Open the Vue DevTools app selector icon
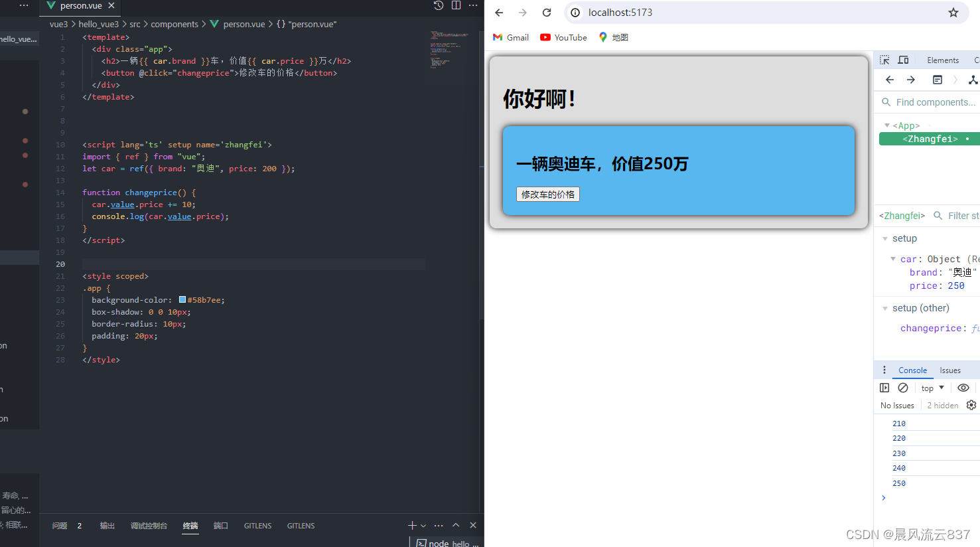The height and width of the screenshot is (547, 980). (x=938, y=80)
